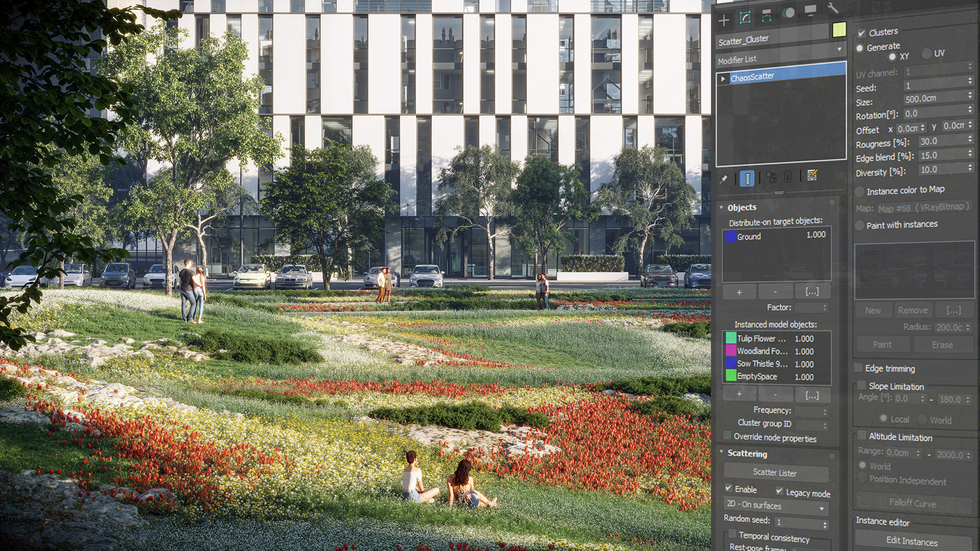Select the UV radio button

[927, 54]
